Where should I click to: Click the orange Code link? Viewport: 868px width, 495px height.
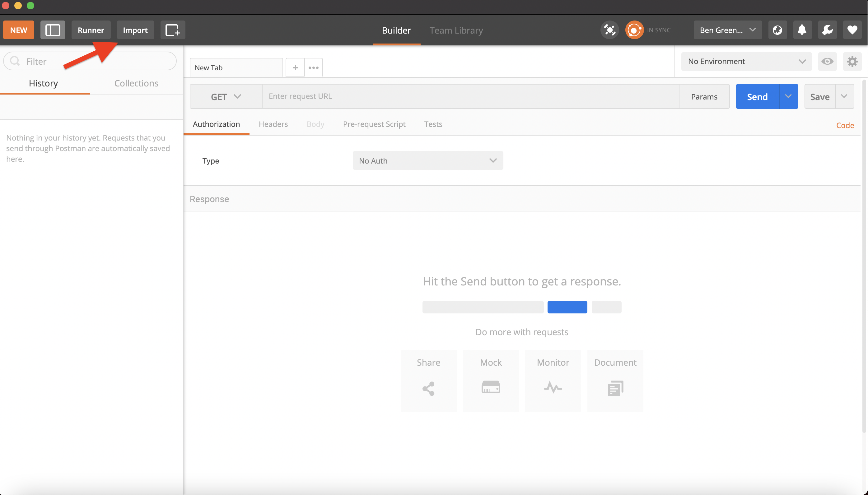click(x=845, y=125)
